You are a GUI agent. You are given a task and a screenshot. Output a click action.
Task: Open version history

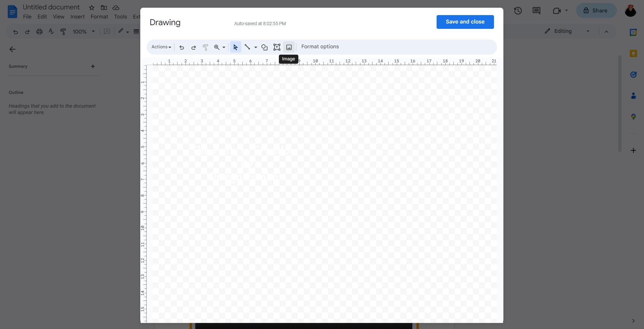coord(518,10)
